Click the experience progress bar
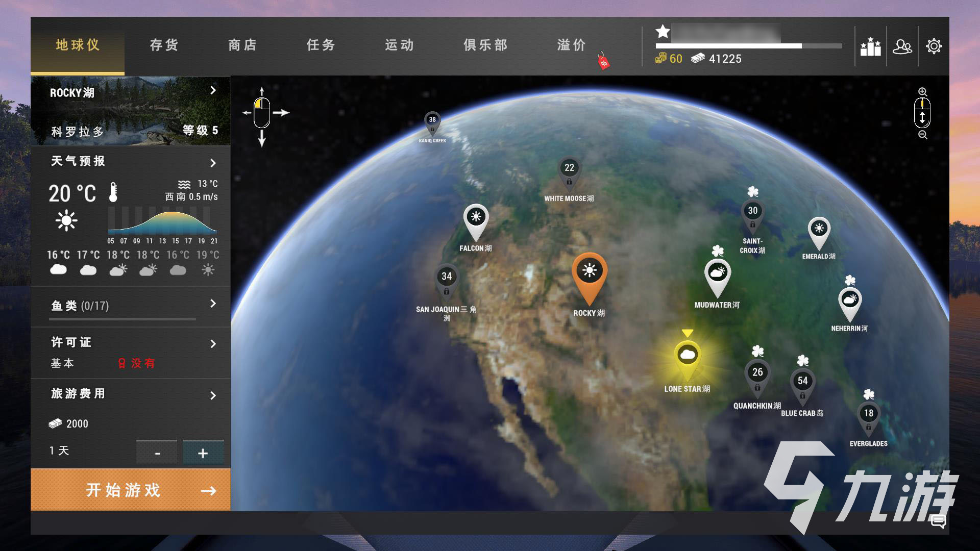 click(x=749, y=46)
